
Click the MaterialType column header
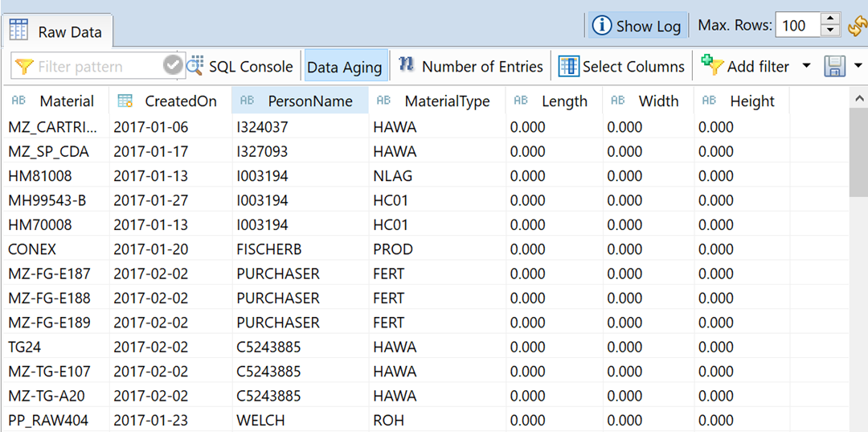(436, 101)
